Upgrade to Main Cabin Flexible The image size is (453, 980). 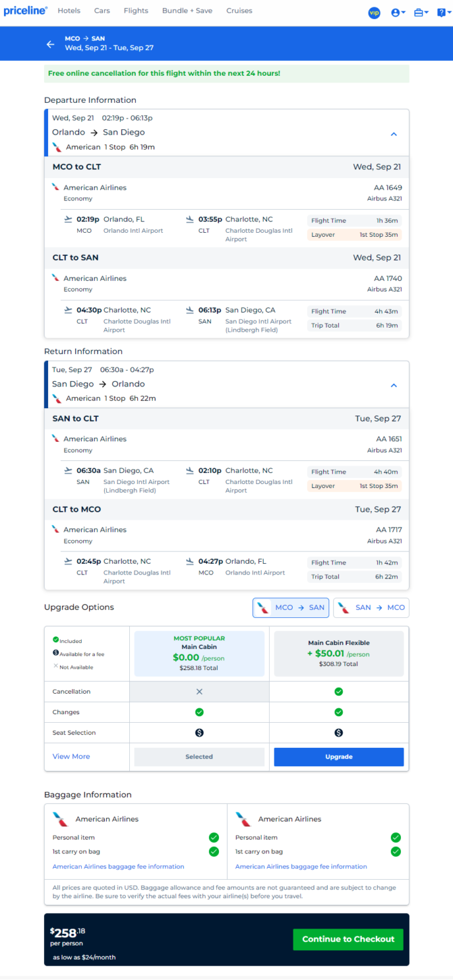339,757
